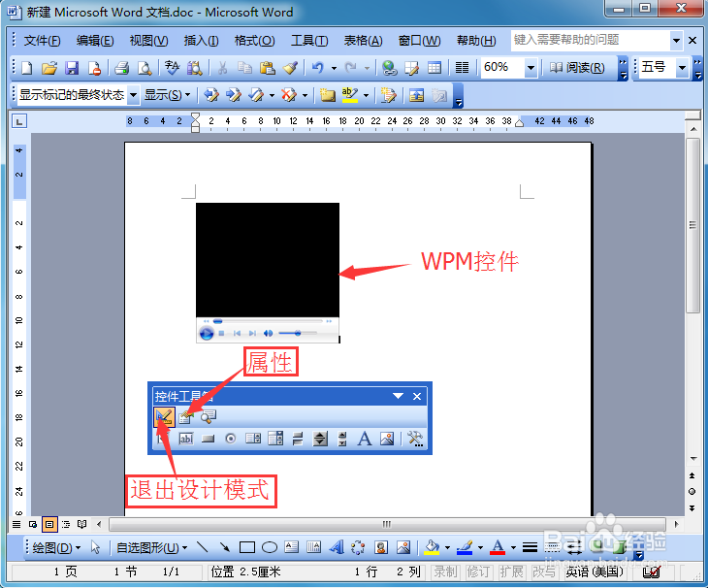The height and width of the screenshot is (588, 708).
Task: Run spelling and grammar check icon
Action: (x=172, y=68)
